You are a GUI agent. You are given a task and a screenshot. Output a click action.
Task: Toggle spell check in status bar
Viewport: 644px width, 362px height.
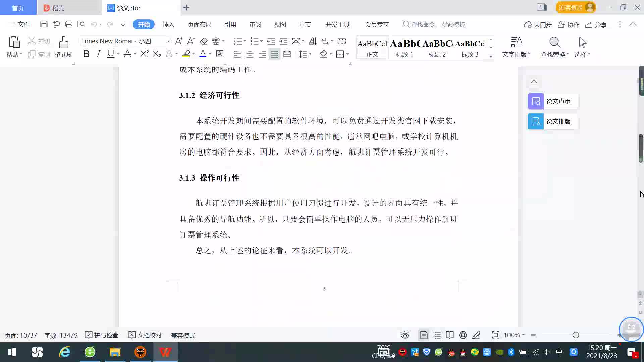[102, 335]
